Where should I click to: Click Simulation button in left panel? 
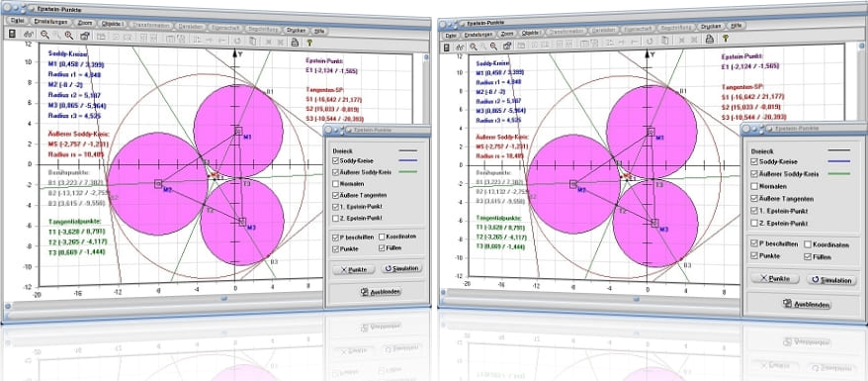(402, 268)
